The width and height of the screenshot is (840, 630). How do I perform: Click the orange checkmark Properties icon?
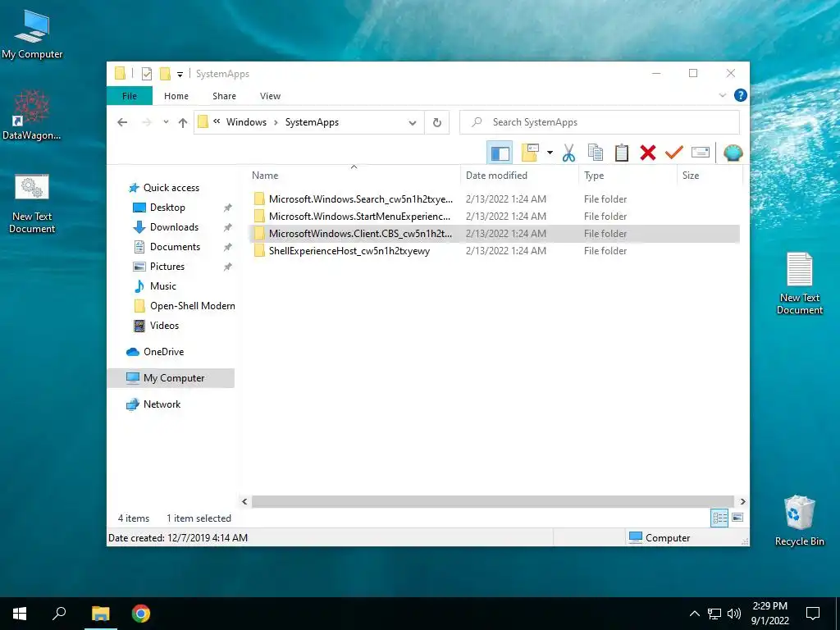click(674, 153)
